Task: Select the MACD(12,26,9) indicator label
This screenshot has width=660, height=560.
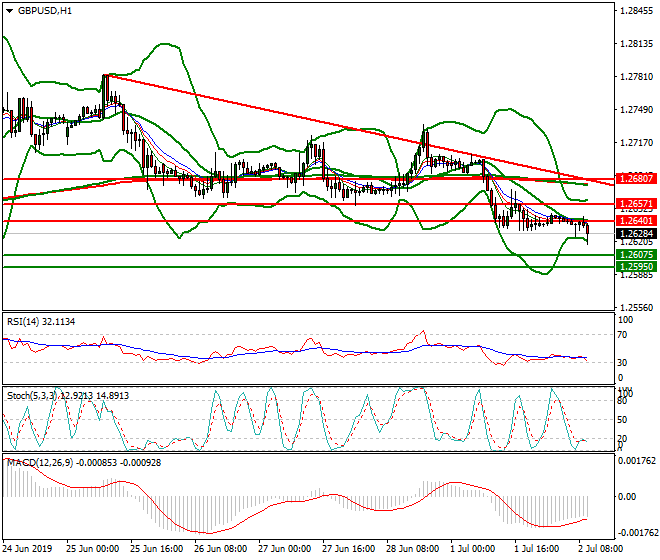Action: pyautogui.click(x=84, y=462)
